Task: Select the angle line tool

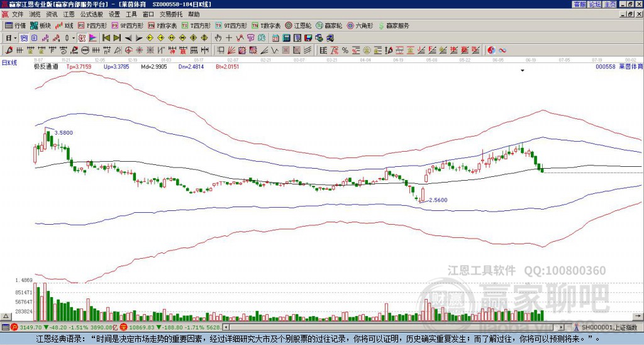Action: (x=265, y=50)
